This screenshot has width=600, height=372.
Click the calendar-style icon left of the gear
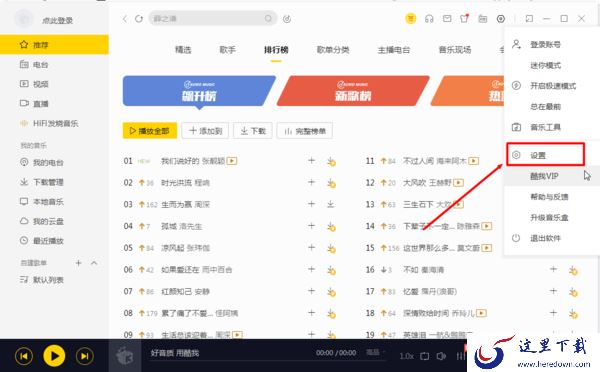483,18
